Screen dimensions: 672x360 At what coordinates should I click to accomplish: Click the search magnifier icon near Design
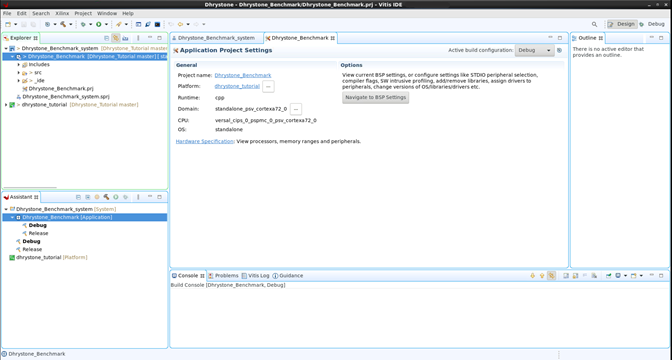point(594,24)
